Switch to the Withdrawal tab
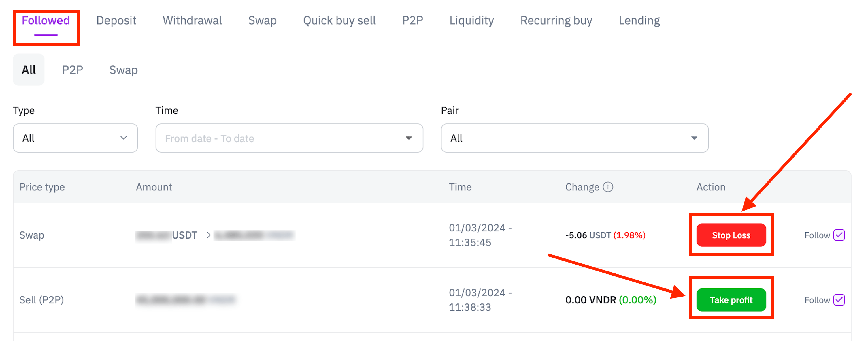 [193, 20]
